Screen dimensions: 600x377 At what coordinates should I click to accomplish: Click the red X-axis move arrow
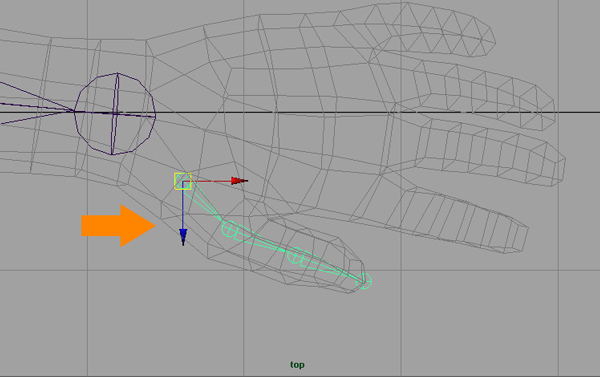pyautogui.click(x=240, y=181)
